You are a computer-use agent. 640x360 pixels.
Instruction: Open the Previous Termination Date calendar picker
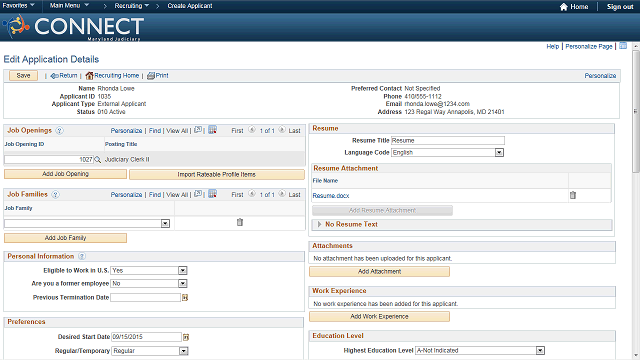click(185, 298)
